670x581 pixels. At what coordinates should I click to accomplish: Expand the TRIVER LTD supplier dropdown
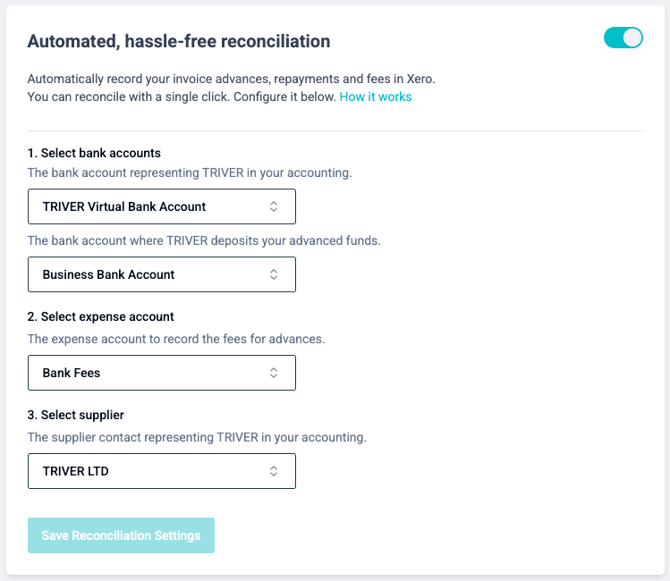[161, 471]
